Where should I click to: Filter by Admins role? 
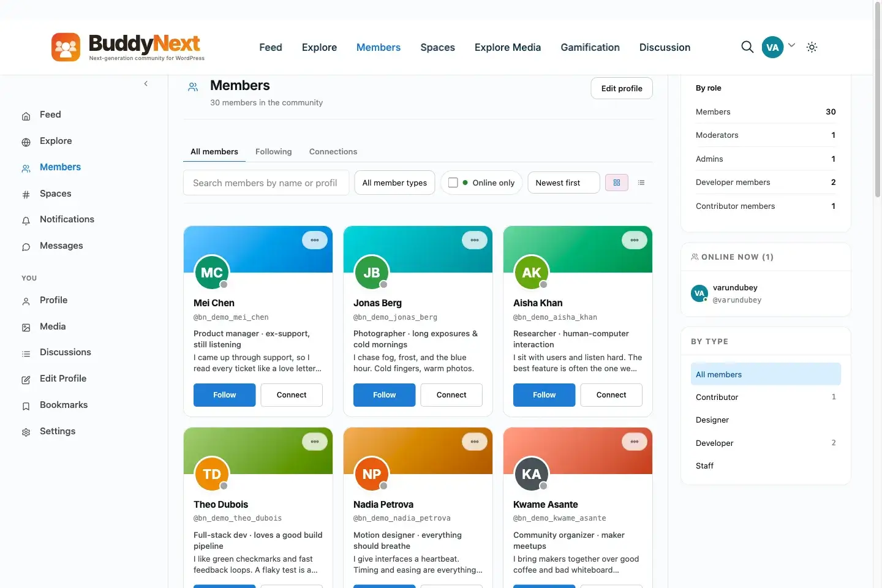click(x=766, y=159)
